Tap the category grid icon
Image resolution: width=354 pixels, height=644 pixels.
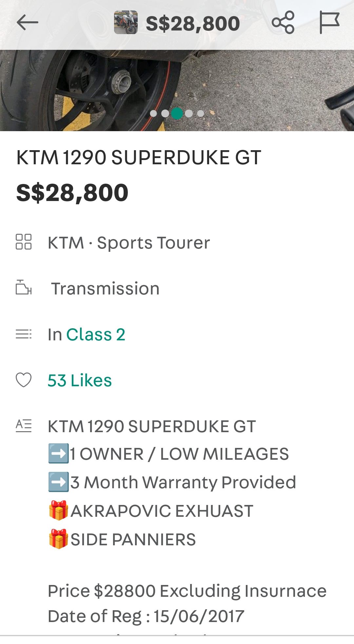coord(24,242)
